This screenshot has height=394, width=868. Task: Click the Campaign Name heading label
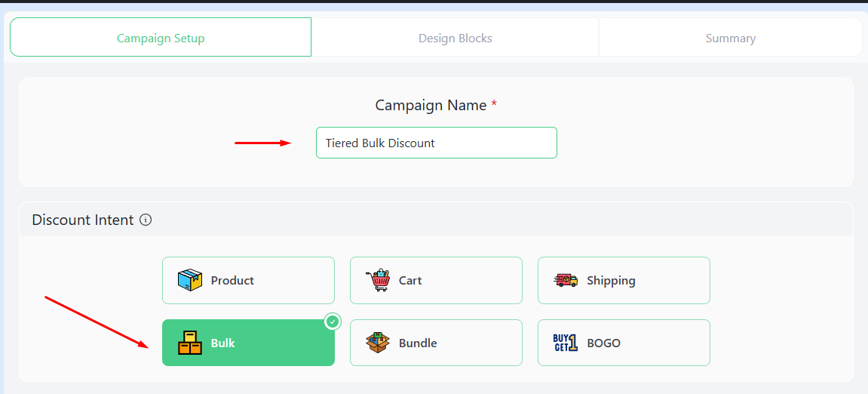(x=431, y=106)
